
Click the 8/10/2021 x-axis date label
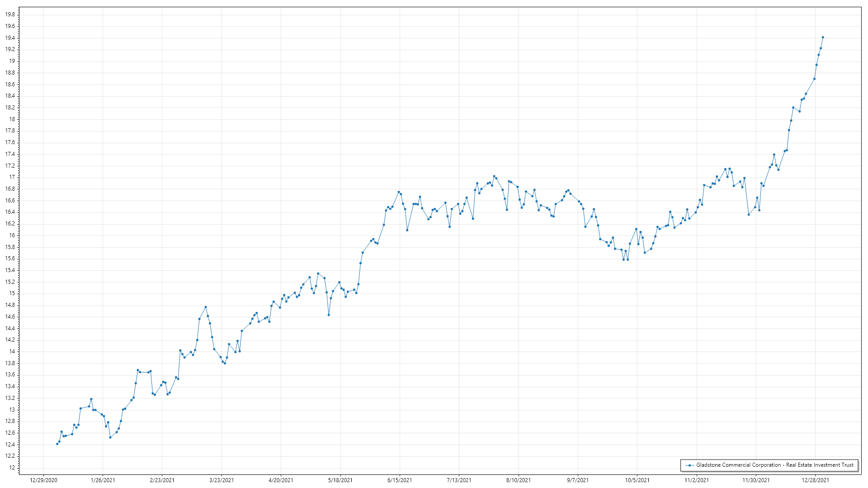pos(519,480)
